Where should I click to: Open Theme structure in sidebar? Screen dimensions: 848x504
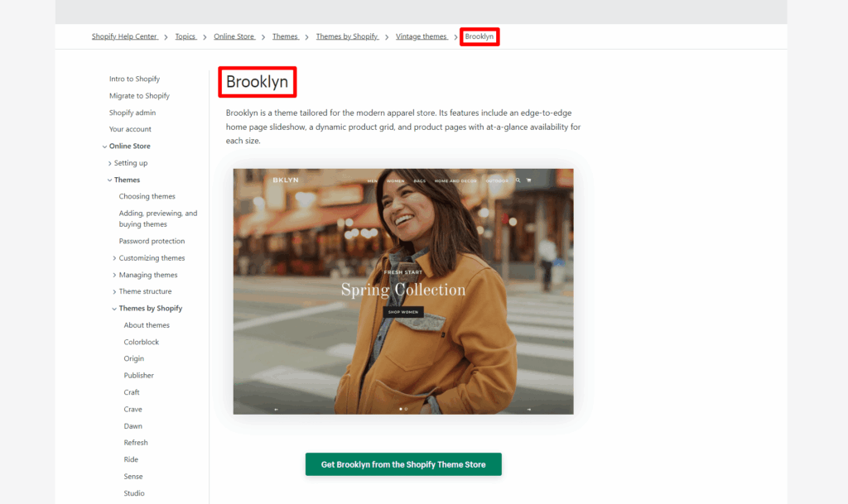pos(146,291)
